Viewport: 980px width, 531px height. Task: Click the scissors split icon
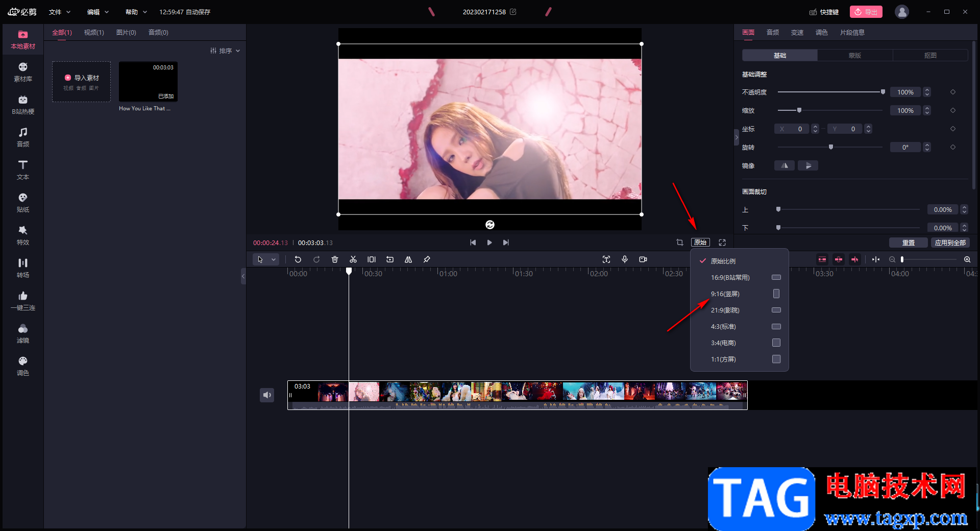[x=353, y=259]
